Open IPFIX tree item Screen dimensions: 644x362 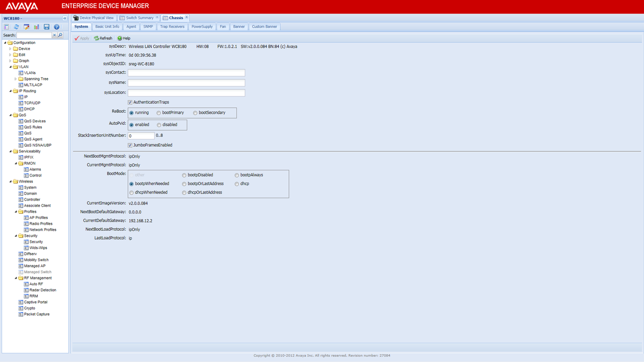29,157
